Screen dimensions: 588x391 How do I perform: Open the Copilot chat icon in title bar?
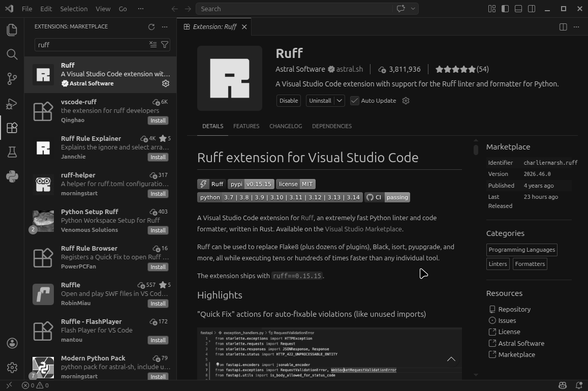point(400,9)
